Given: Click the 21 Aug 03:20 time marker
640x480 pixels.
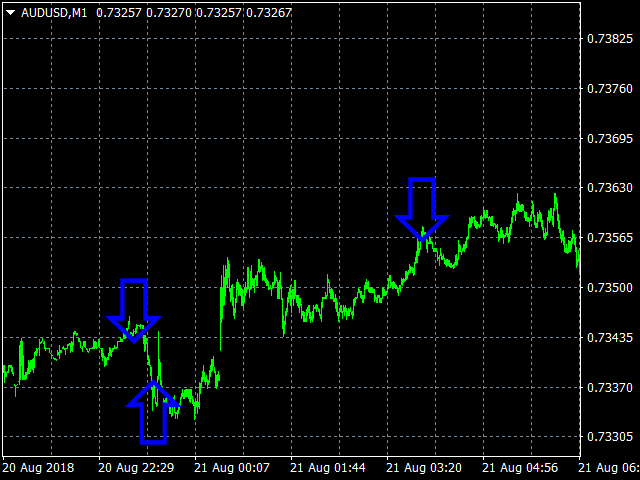Looking at the screenshot, I should pos(424,467).
